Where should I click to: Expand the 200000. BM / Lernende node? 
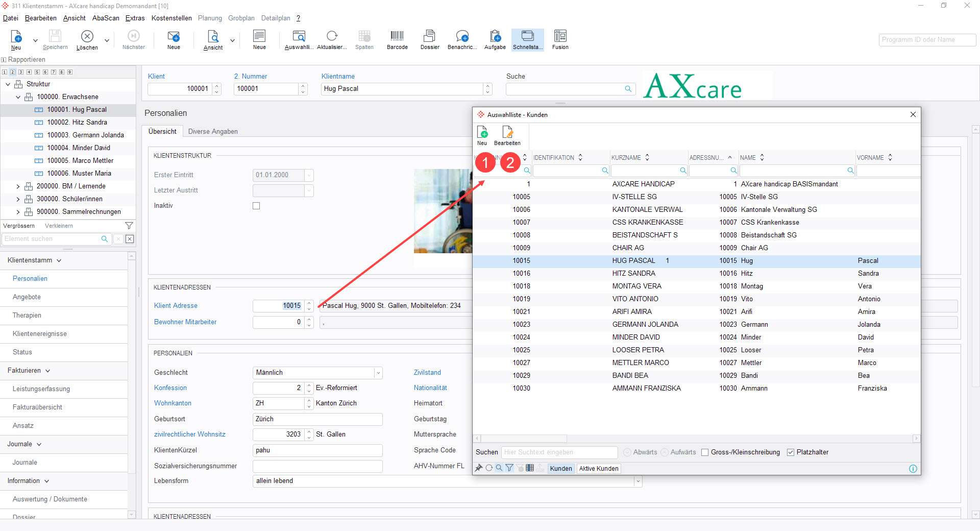18,186
